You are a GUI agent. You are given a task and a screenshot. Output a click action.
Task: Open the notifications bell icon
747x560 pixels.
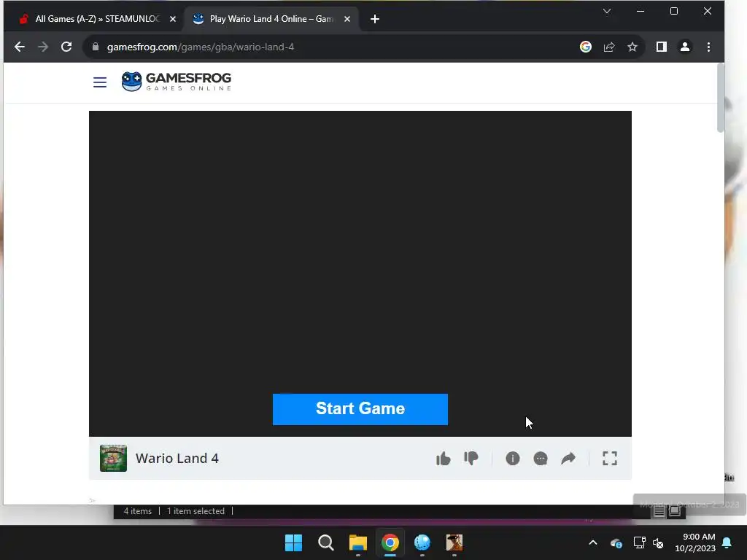727,542
